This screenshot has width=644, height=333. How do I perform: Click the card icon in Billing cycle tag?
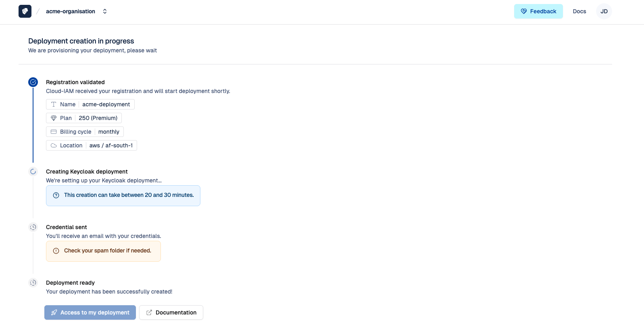54,132
